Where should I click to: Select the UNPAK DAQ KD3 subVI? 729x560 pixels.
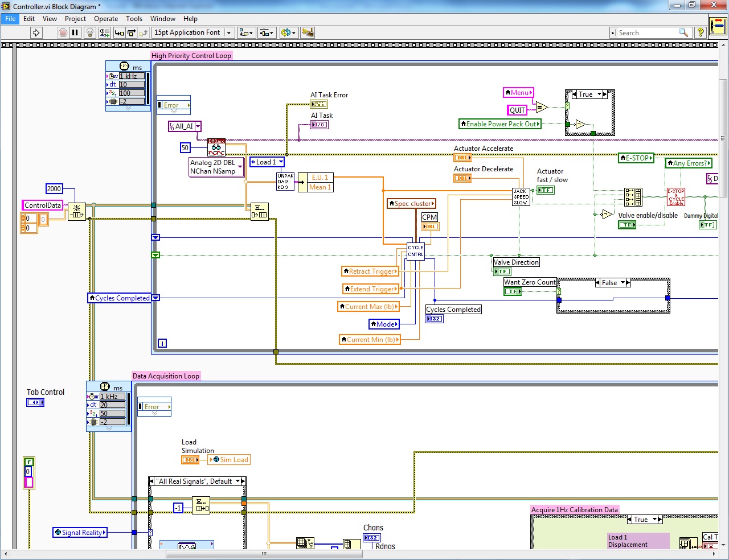(285, 182)
